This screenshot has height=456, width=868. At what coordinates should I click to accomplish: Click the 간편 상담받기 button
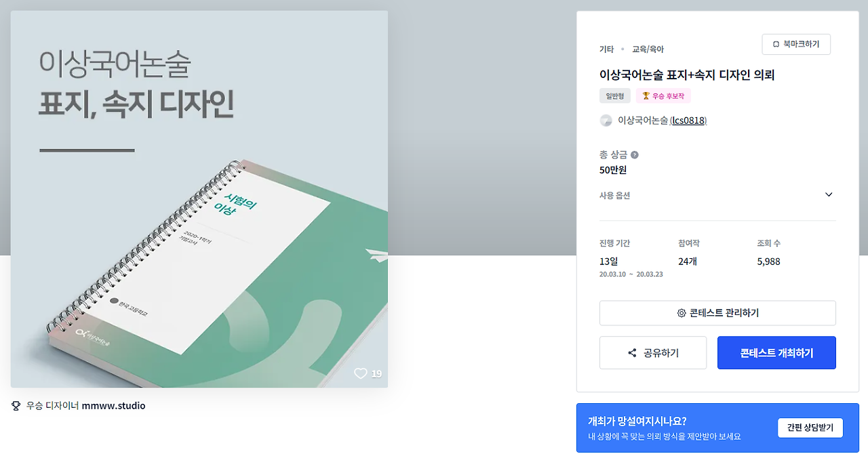tap(810, 428)
